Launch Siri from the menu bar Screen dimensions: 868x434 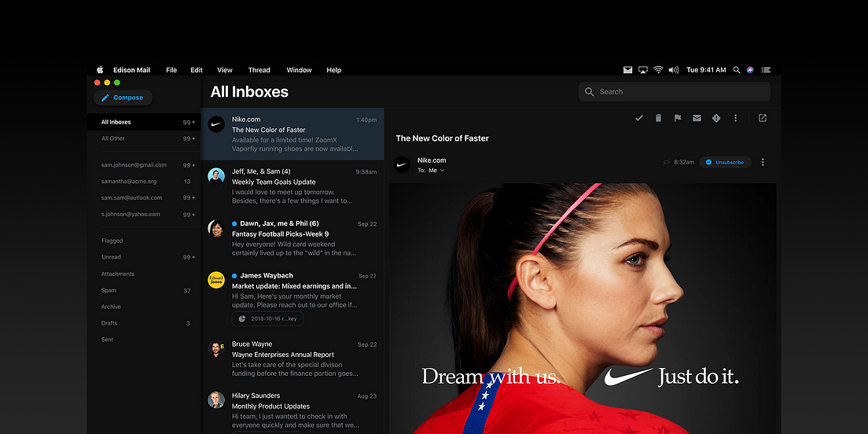coord(750,70)
